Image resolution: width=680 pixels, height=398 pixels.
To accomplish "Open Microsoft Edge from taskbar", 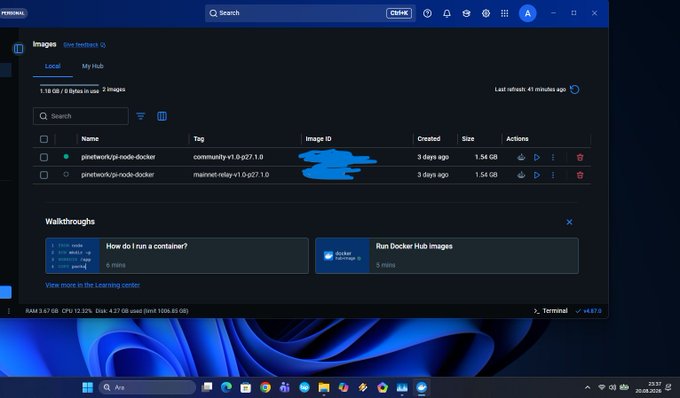I will pyautogui.click(x=226, y=387).
